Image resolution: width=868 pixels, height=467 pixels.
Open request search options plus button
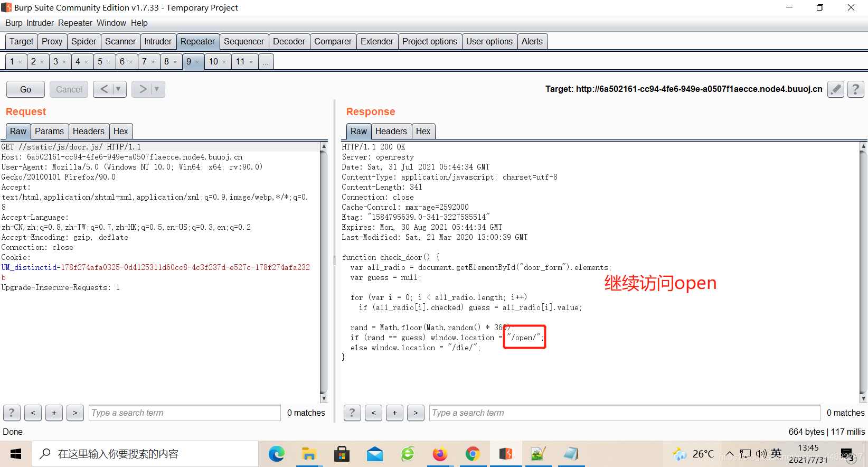pos(54,413)
